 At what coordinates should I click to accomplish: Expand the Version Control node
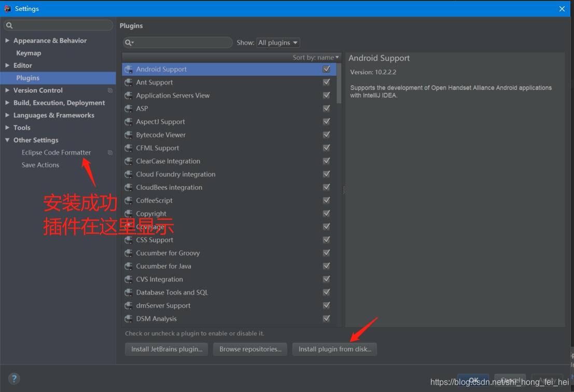[7, 90]
